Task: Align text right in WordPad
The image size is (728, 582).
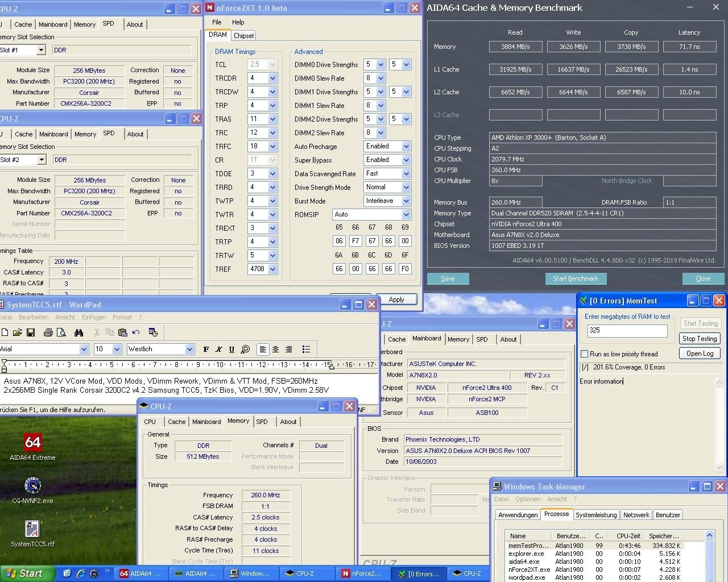Action: pos(289,350)
